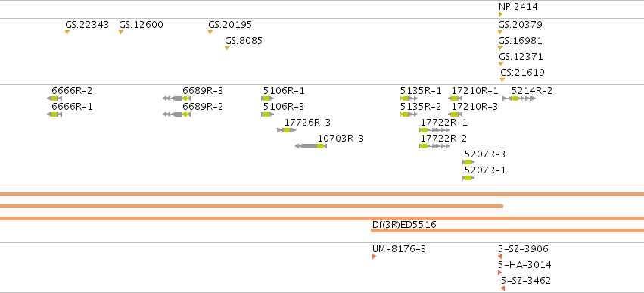This screenshot has height=293, width=644.
Task: Click the GS:16981 text label
Action: click(x=520, y=41)
